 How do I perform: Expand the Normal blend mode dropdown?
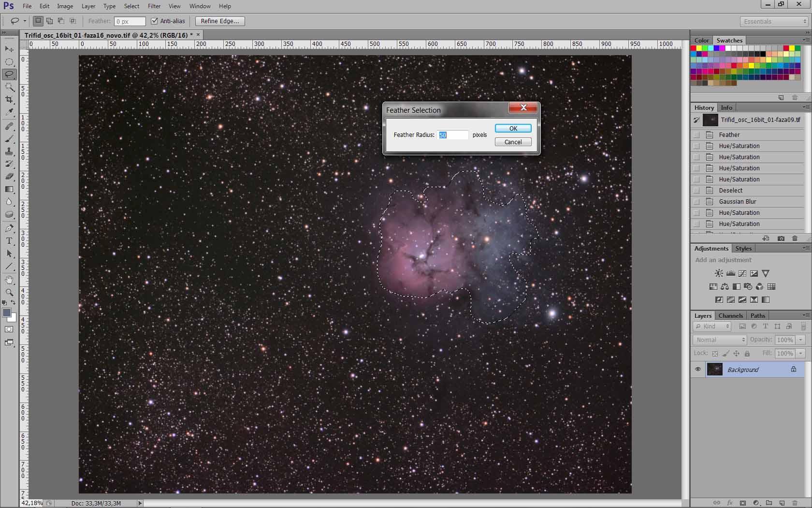(720, 340)
